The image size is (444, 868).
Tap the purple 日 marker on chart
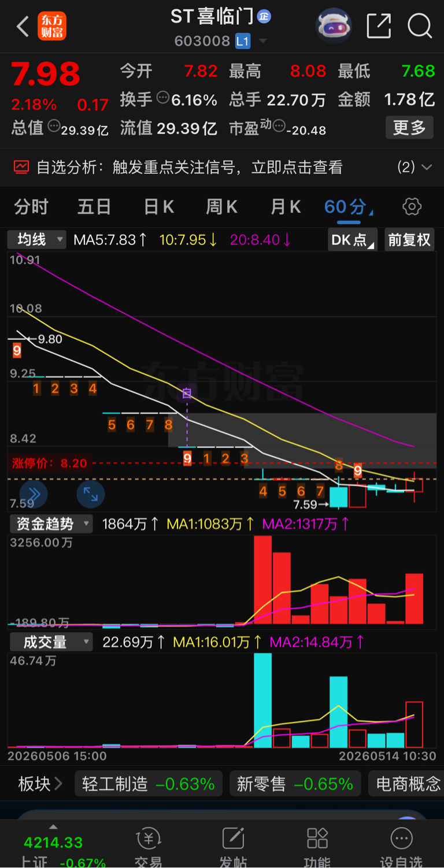click(x=187, y=394)
